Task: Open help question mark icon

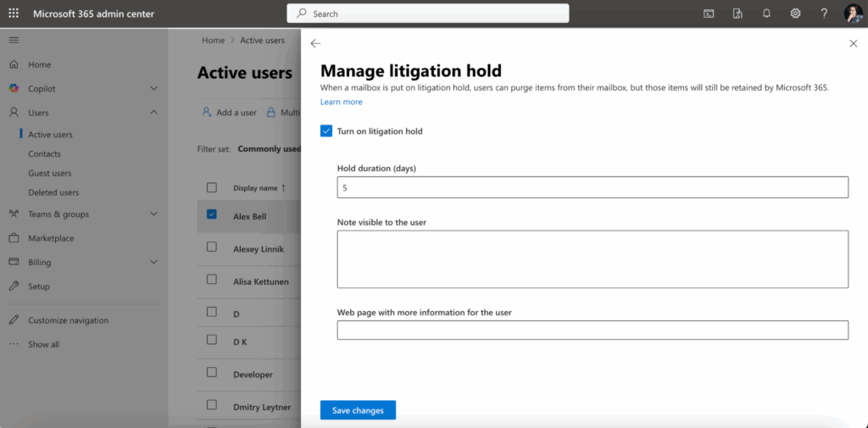Action: tap(824, 14)
